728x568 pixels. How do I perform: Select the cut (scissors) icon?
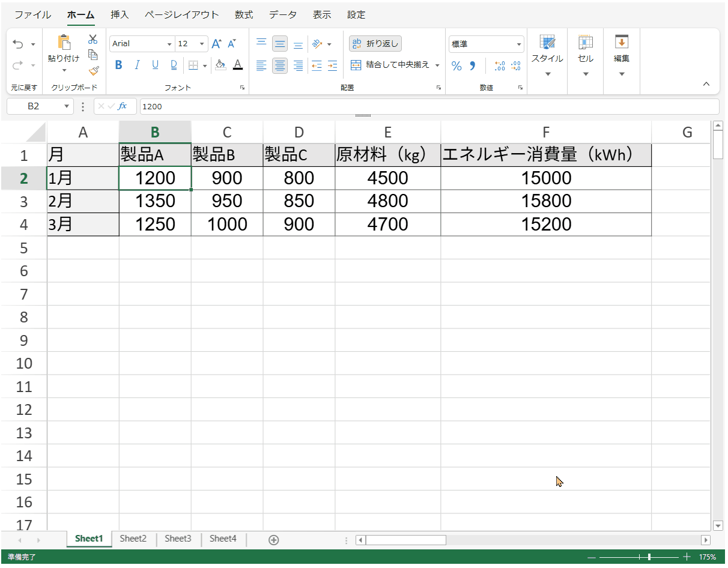pyautogui.click(x=93, y=38)
